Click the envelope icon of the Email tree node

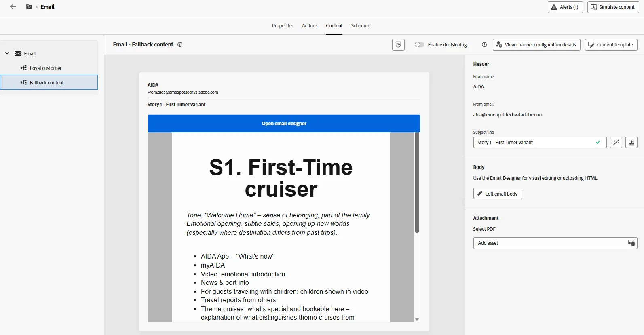[x=18, y=53]
